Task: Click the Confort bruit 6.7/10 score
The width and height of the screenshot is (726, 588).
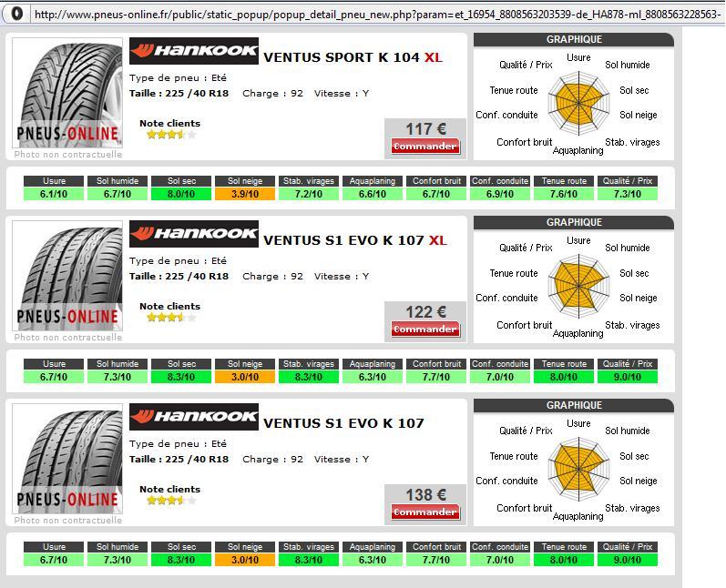Action: 436,194
